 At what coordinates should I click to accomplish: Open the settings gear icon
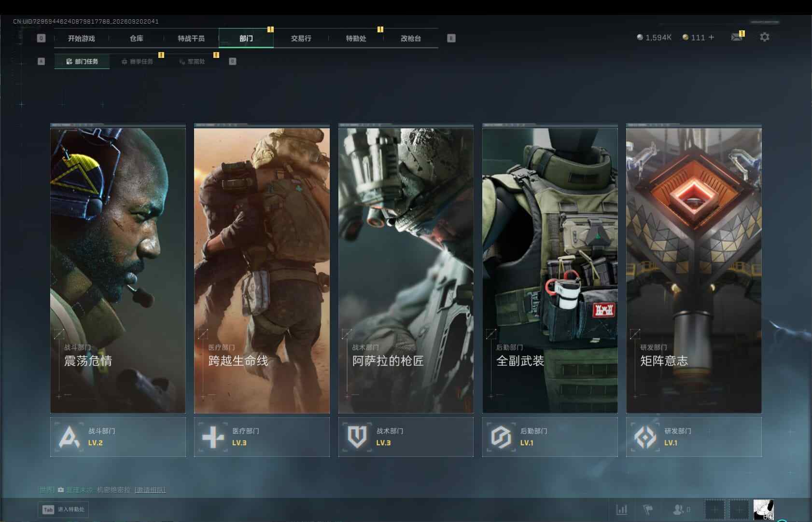[x=764, y=37]
